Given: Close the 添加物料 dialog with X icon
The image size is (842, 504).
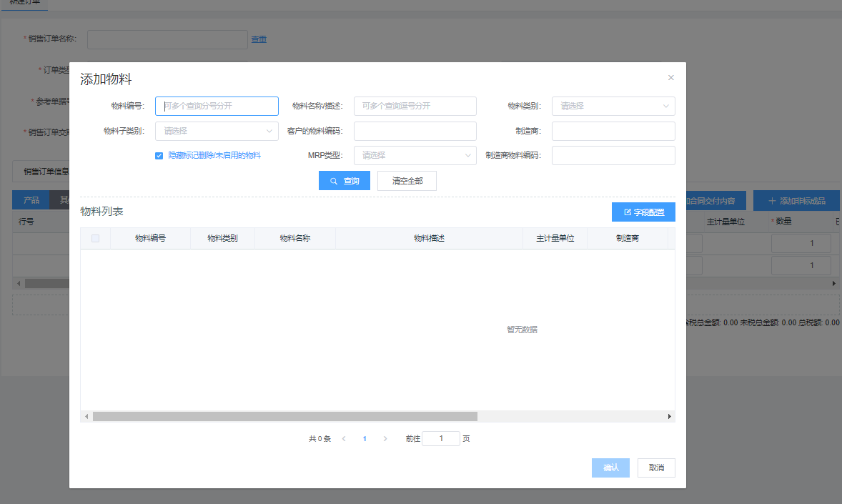Looking at the screenshot, I should pyautogui.click(x=670, y=77).
